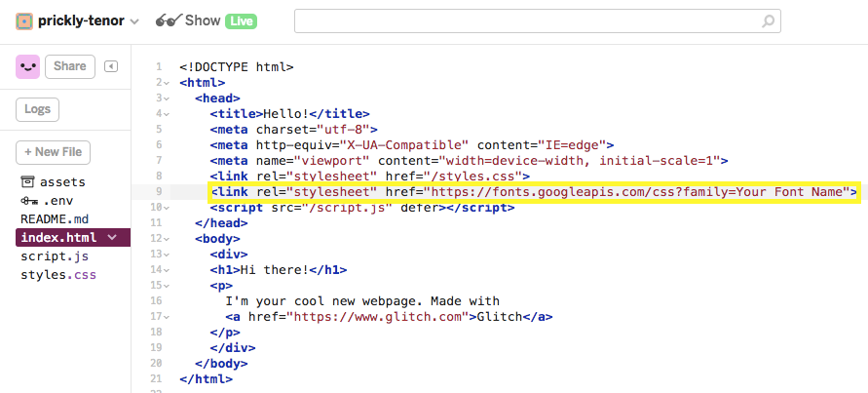Click the DOCTYPE html line of code

pos(237,67)
